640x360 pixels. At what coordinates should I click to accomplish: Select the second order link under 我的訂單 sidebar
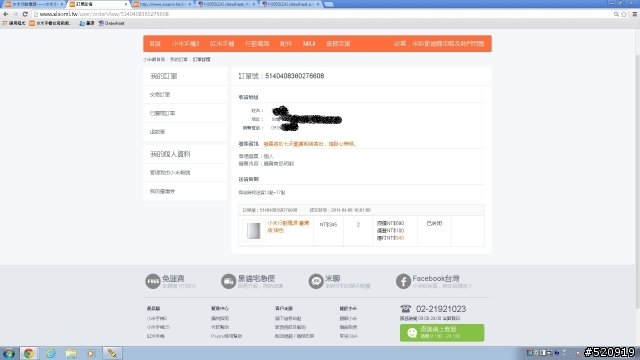coord(162,113)
